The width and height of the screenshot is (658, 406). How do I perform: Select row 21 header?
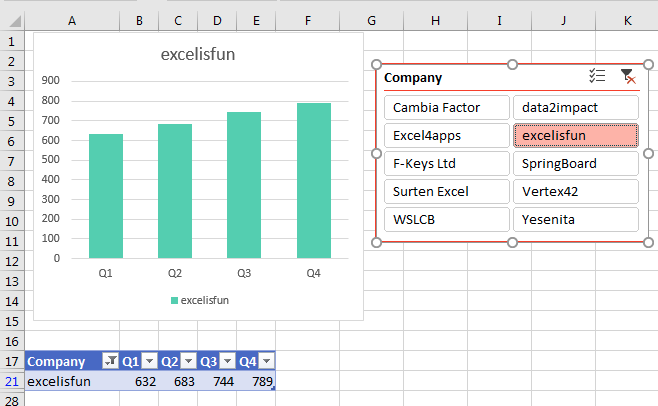pos(12,381)
